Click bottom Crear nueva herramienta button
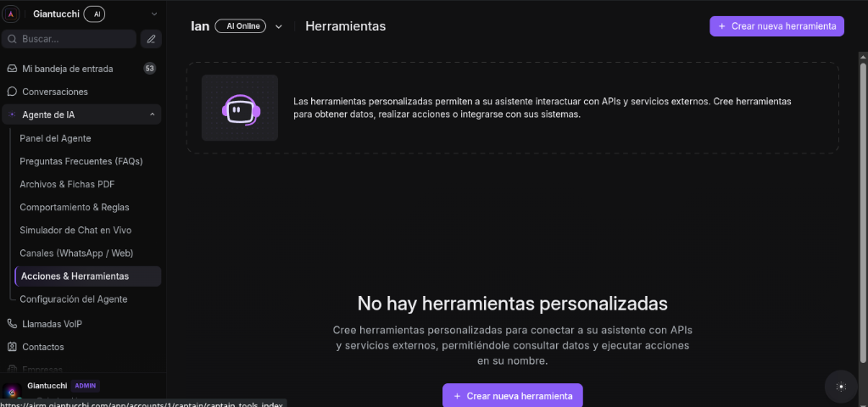Viewport: 868px width, 407px height. (513, 395)
